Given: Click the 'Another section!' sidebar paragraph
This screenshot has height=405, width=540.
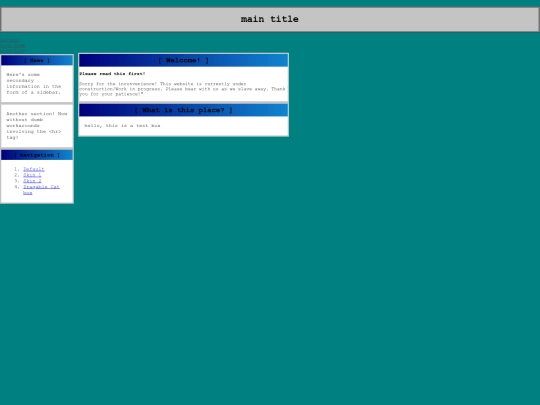Looking at the screenshot, I should point(37,125).
